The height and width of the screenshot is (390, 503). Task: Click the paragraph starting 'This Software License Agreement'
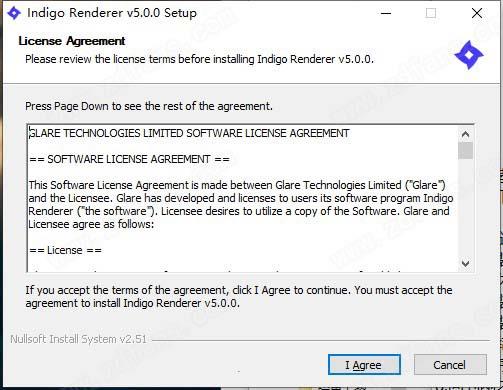[241, 204]
